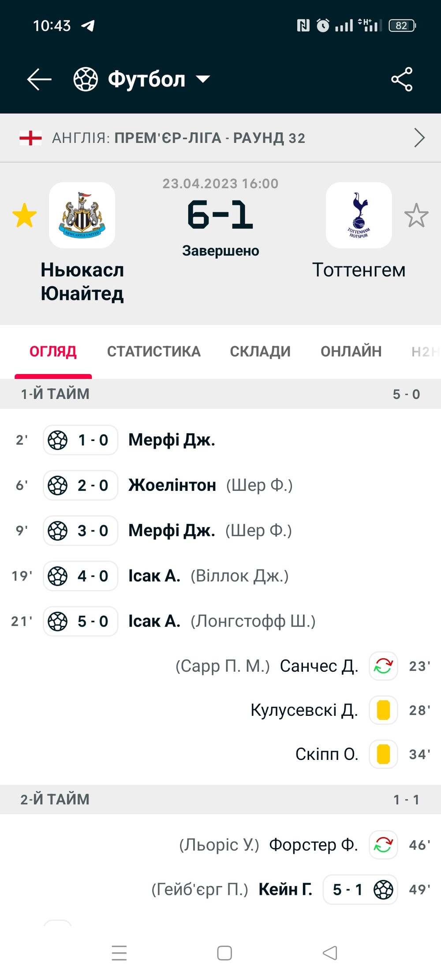The height and width of the screenshot is (980, 441).
Task: Switch to the Склади tab
Action: (x=260, y=352)
